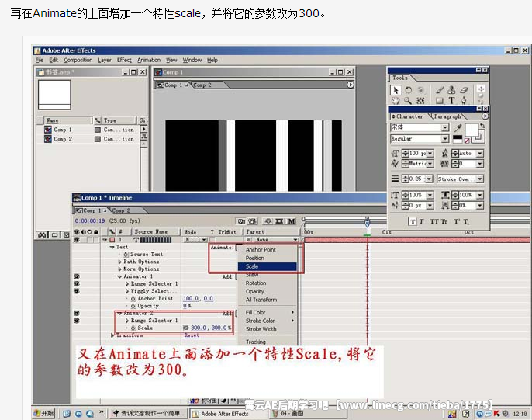Open Parent None dropdown for layer 1
The height and width of the screenshot is (420, 532).
click(x=276, y=240)
